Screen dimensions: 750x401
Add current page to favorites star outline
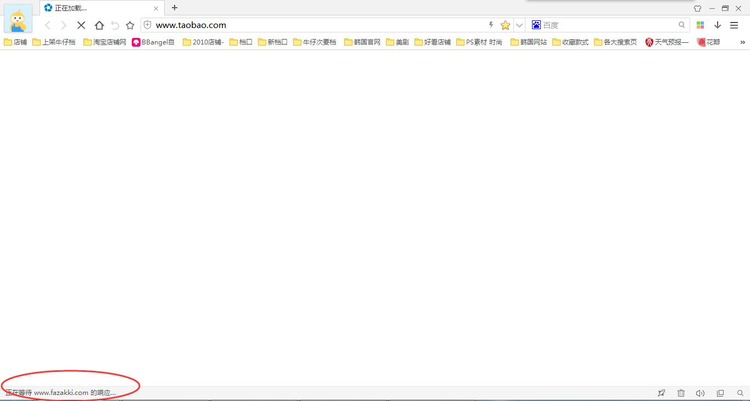click(130, 25)
